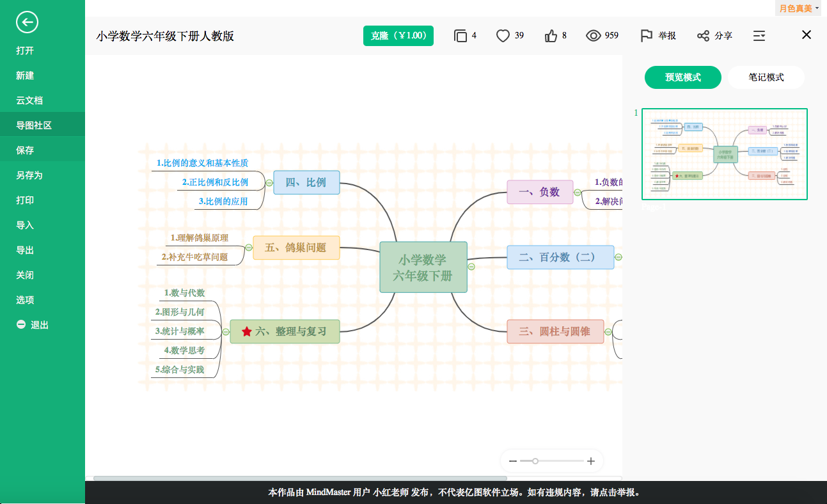Go back with the circled arrow icon
827x504 pixels.
click(x=28, y=22)
